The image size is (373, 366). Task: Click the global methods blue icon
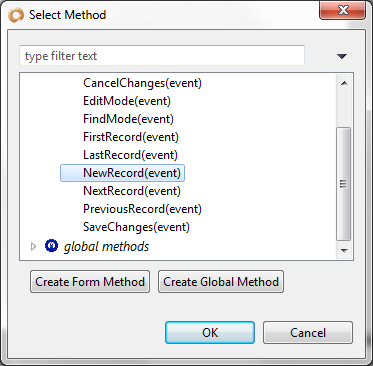click(51, 246)
